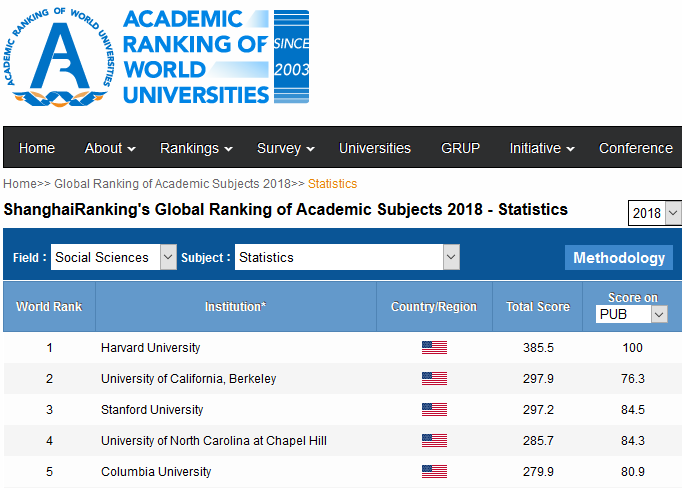This screenshot has width=682, height=488.
Task: Open the Columbia University link
Action: click(156, 471)
